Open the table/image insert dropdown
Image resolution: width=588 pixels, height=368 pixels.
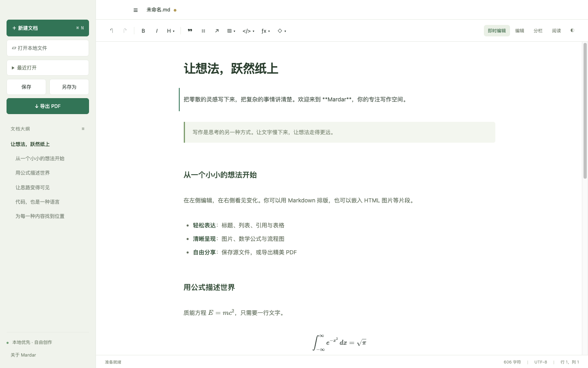[231, 31]
